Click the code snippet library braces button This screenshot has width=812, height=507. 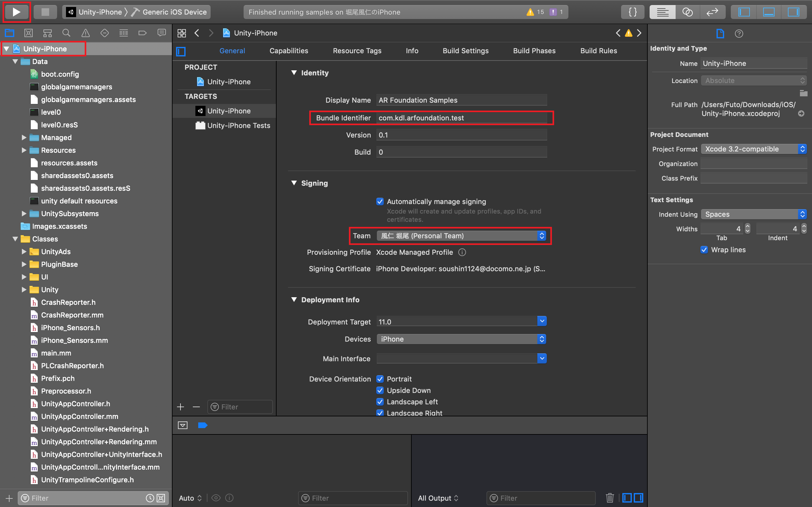[632, 12]
